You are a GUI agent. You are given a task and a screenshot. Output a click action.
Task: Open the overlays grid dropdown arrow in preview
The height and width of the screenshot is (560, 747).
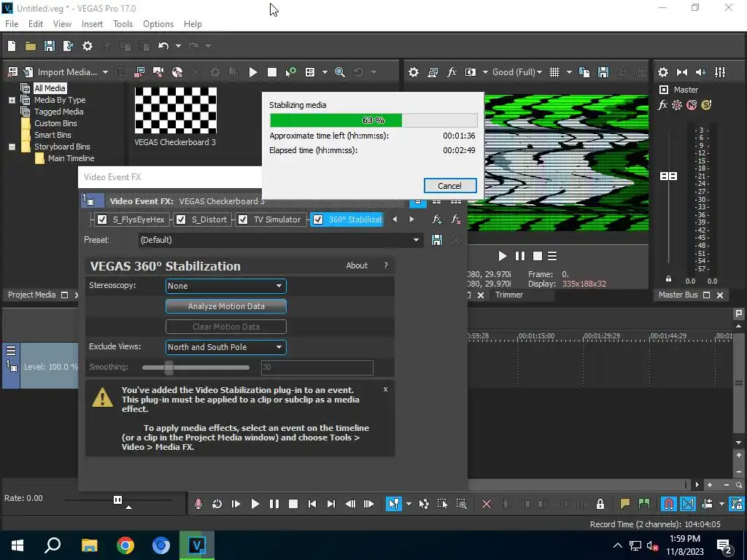click(569, 72)
